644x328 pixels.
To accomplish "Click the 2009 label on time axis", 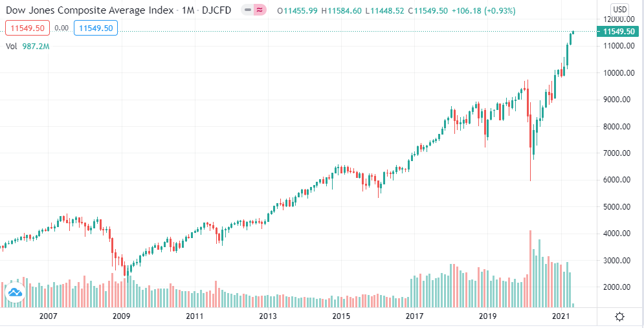I will 122,316.
